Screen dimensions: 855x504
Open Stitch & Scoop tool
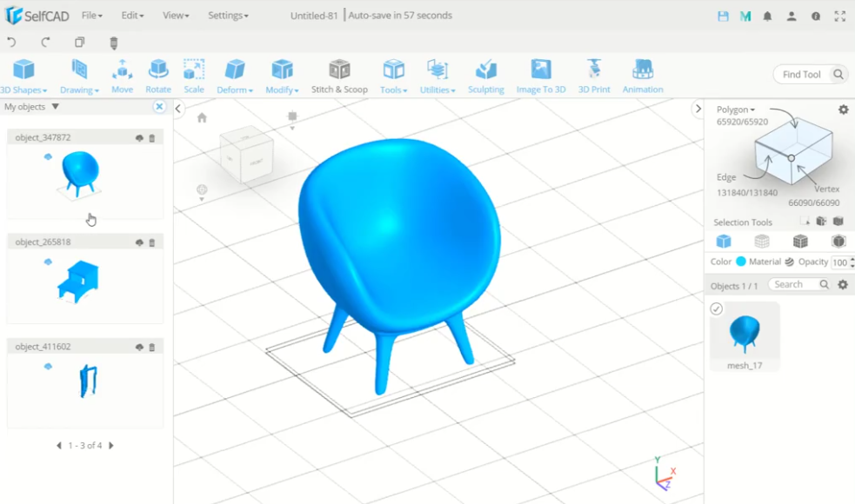tap(339, 76)
